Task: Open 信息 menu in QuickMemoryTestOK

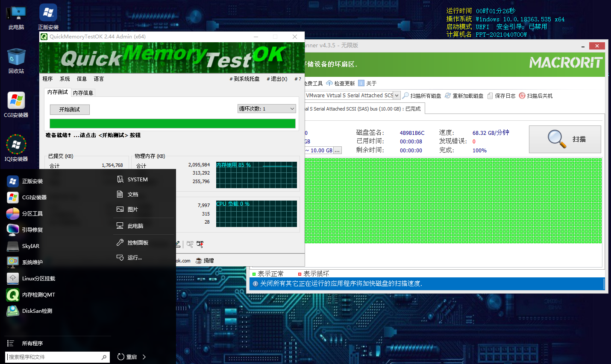Action: [82, 79]
